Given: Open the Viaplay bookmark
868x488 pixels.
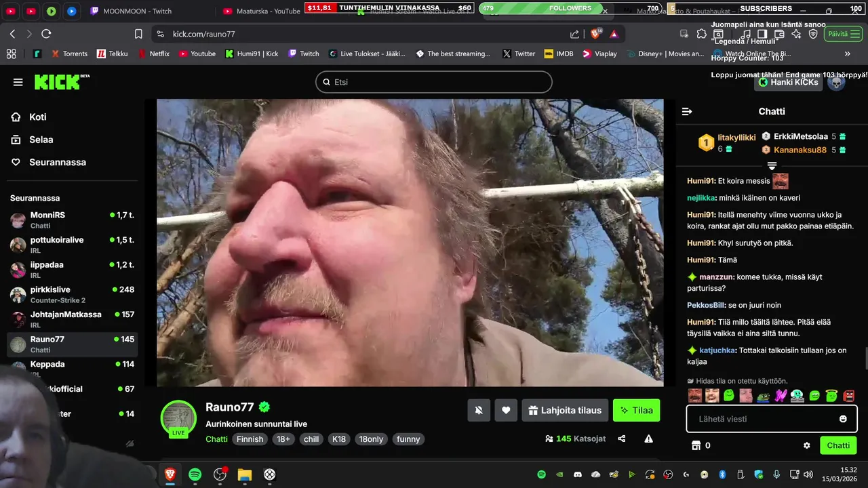Looking at the screenshot, I should click(600, 54).
